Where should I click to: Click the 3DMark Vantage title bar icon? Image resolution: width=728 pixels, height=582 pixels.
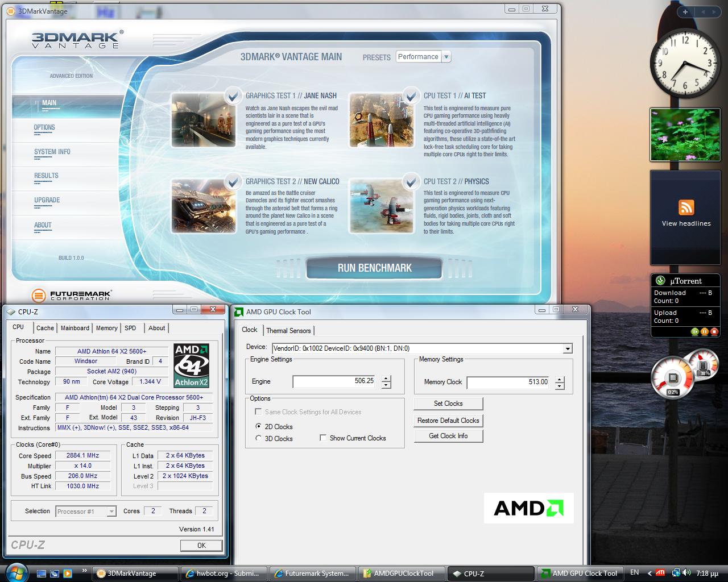(11, 10)
